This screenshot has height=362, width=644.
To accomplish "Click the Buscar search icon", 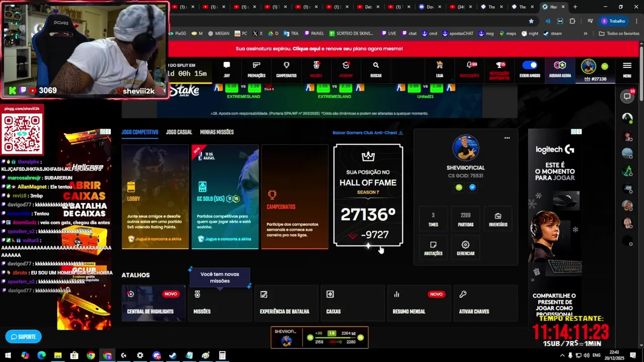I will pos(376,69).
